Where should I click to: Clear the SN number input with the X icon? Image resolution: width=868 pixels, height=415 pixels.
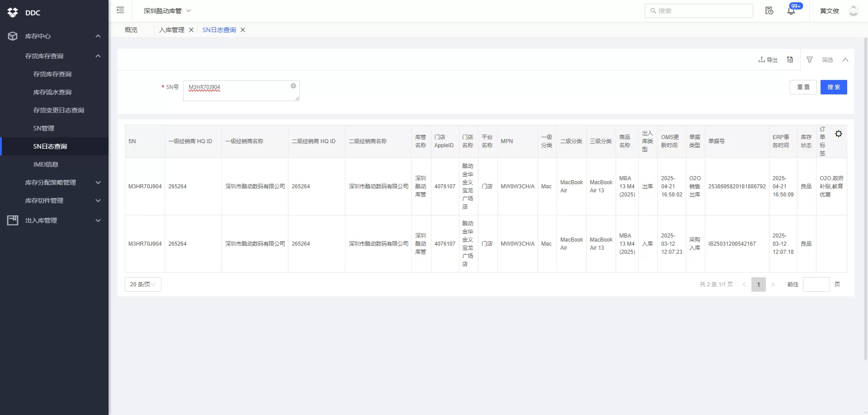tap(293, 86)
